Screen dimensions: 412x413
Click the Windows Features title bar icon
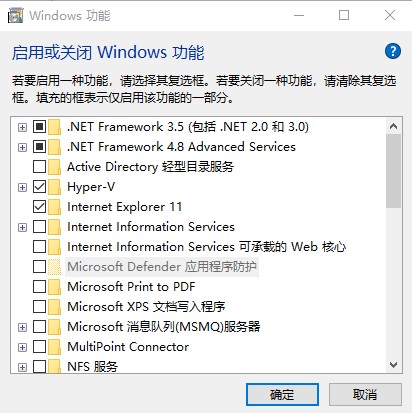coord(16,15)
